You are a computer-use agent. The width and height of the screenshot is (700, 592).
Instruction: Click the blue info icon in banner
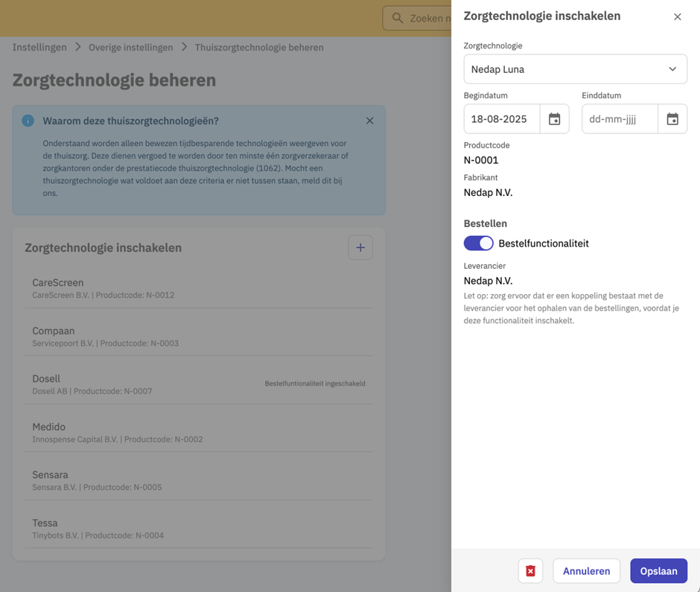[x=28, y=121]
